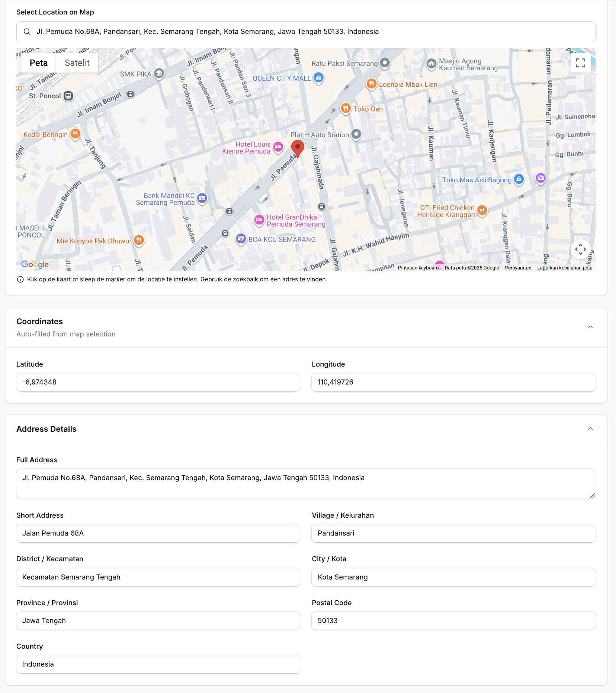Click the info icon below the map

pos(20,279)
